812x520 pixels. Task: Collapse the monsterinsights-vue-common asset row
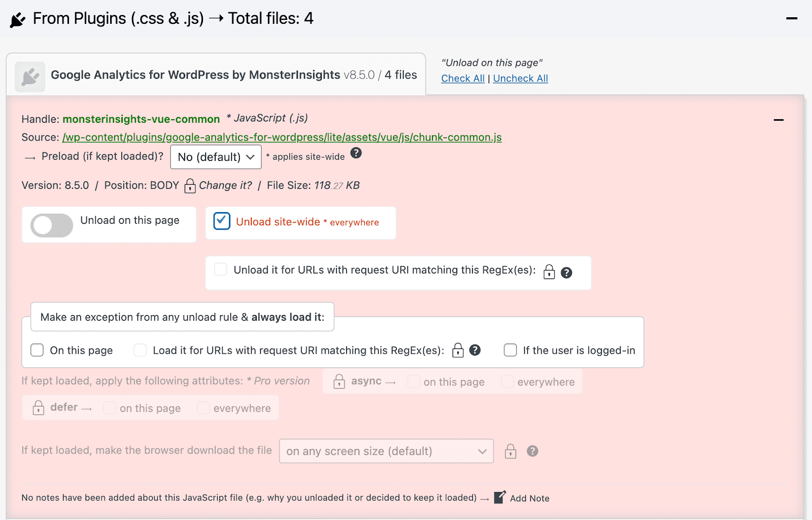pos(779,120)
